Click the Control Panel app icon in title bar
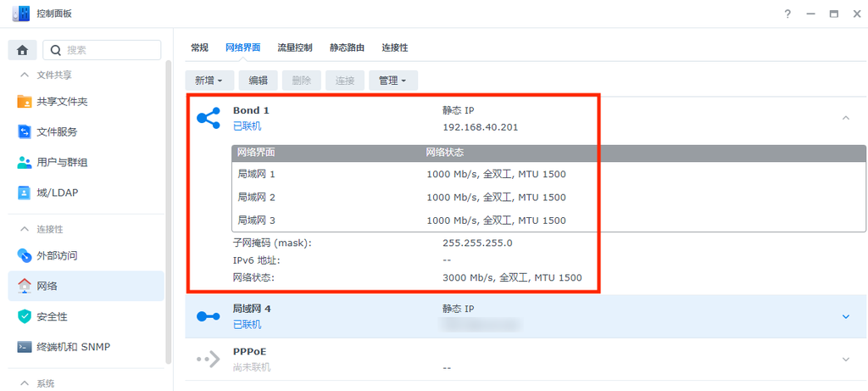The width and height of the screenshot is (868, 391). (x=20, y=14)
